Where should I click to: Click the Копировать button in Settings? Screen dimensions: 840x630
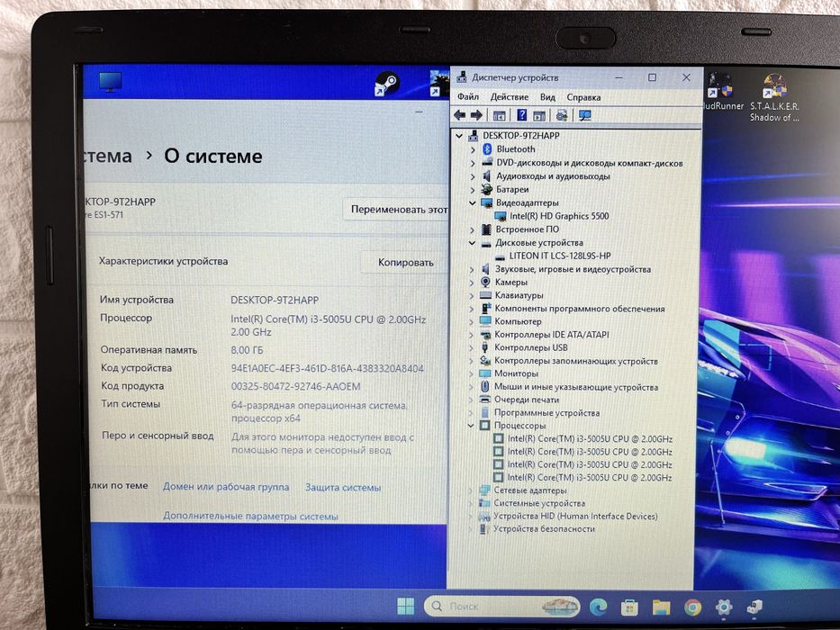[x=405, y=263]
